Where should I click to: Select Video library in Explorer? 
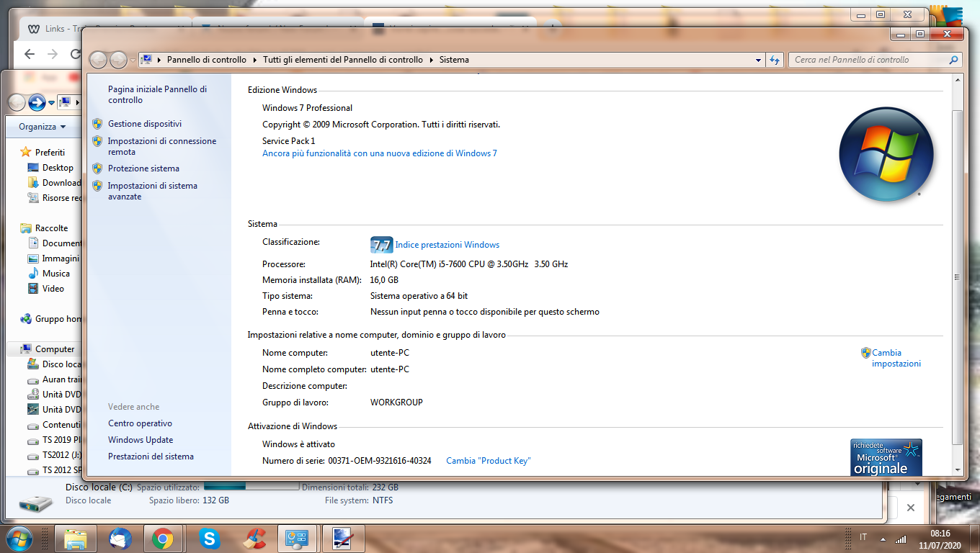(46, 288)
